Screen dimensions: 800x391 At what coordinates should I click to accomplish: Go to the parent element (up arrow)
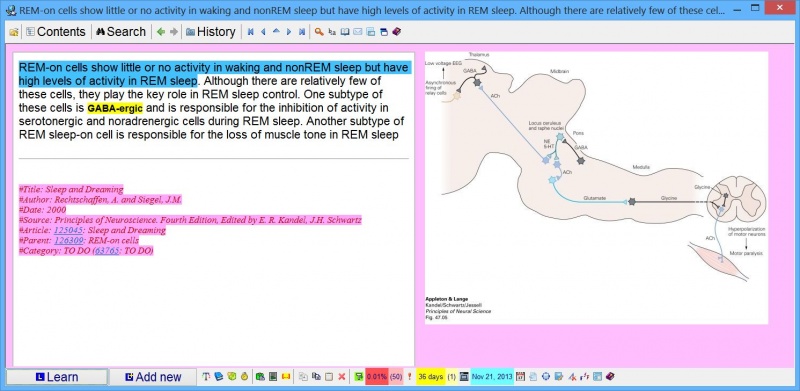coord(276,32)
